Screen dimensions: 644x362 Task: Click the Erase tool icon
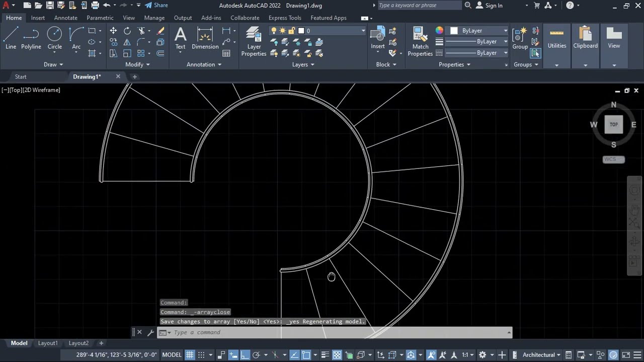(160, 31)
